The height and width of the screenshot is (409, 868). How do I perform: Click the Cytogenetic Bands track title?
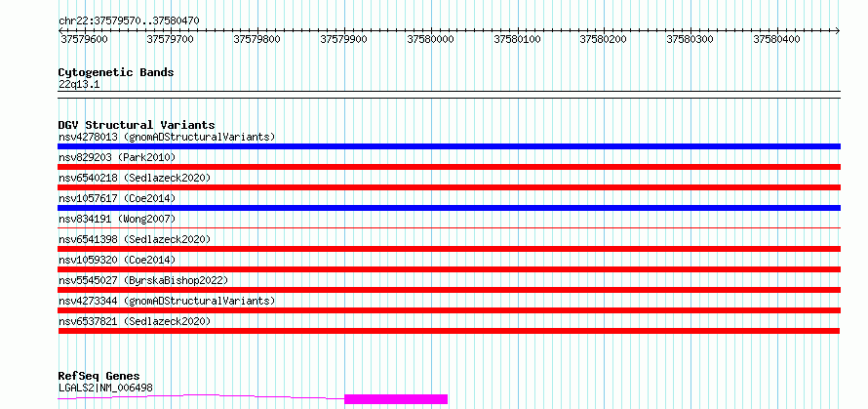(116, 72)
